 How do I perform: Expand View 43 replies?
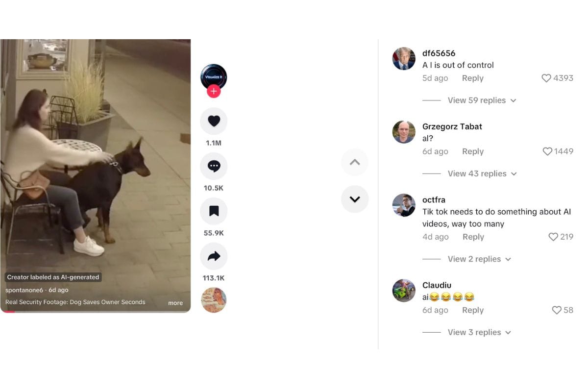[x=482, y=174]
